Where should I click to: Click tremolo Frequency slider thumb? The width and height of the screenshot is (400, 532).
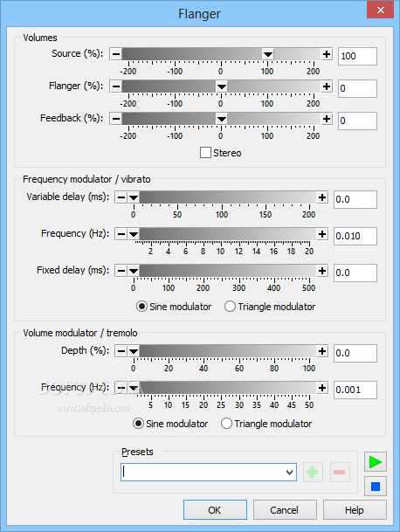(134, 388)
